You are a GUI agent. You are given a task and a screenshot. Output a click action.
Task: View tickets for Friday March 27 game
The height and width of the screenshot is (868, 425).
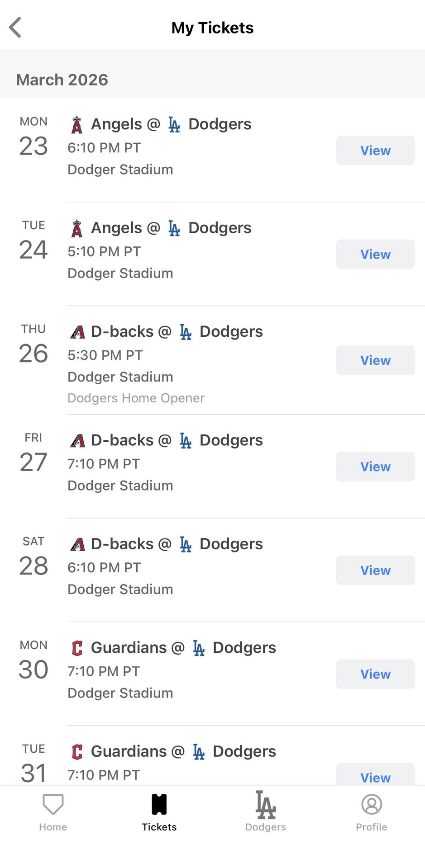(x=375, y=467)
